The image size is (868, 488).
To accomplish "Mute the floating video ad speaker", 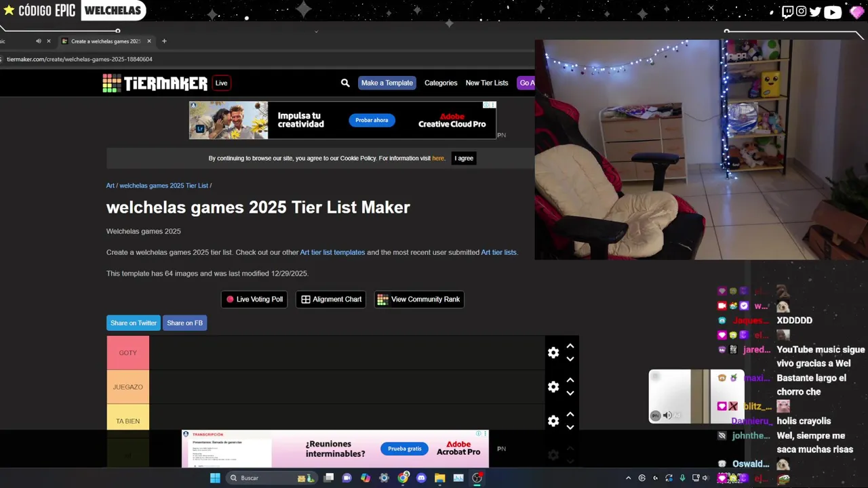I will coord(667,415).
